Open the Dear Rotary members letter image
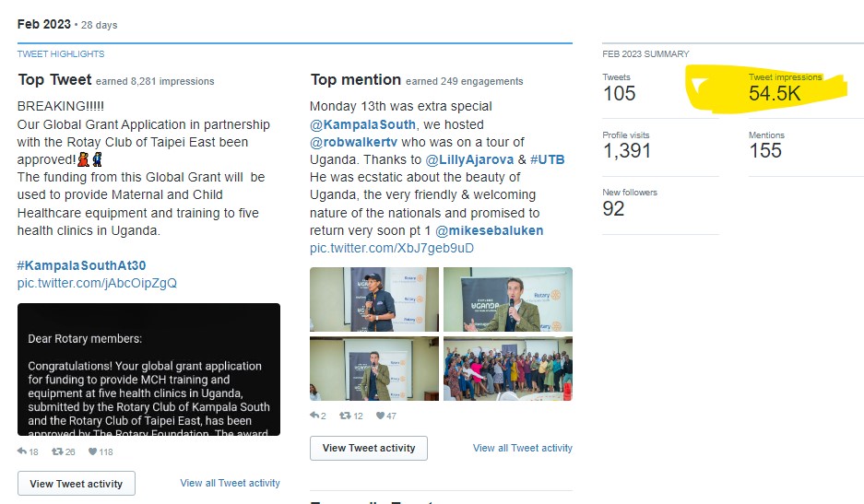The image size is (864, 504). [x=148, y=369]
